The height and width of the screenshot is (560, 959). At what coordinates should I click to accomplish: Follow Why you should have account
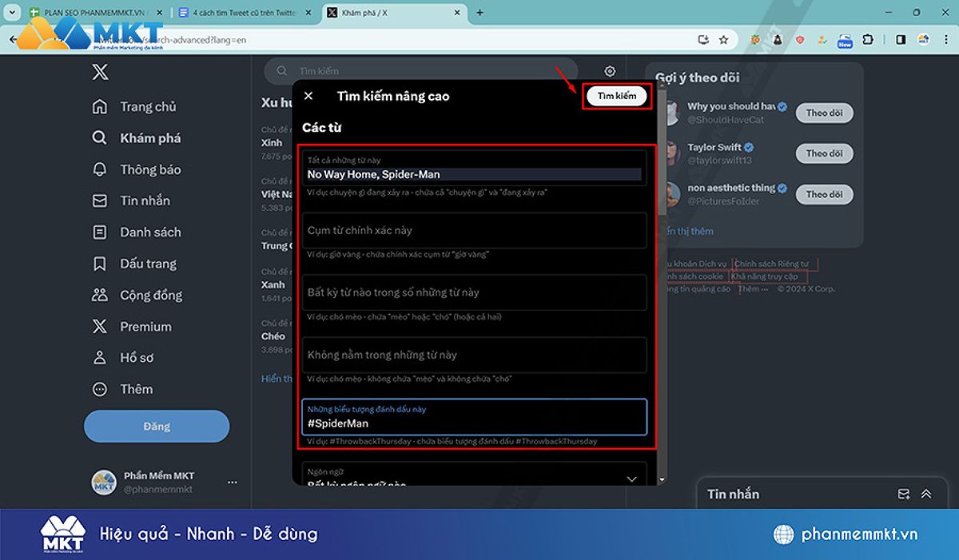point(824,113)
